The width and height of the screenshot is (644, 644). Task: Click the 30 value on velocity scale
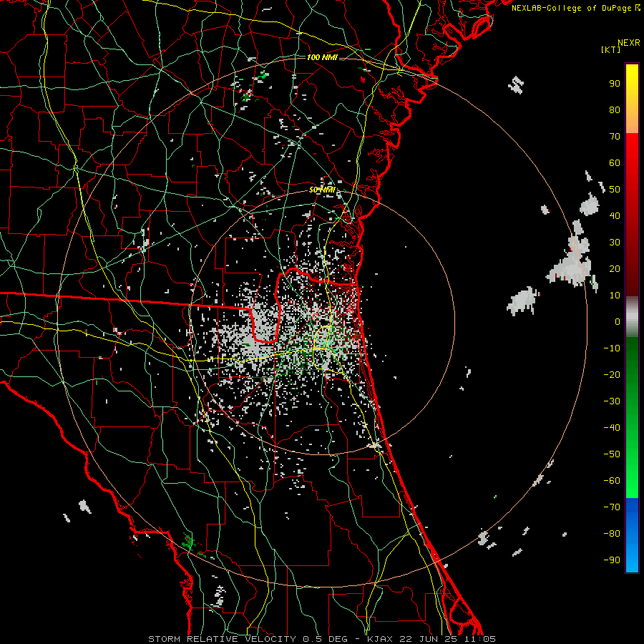(615, 243)
